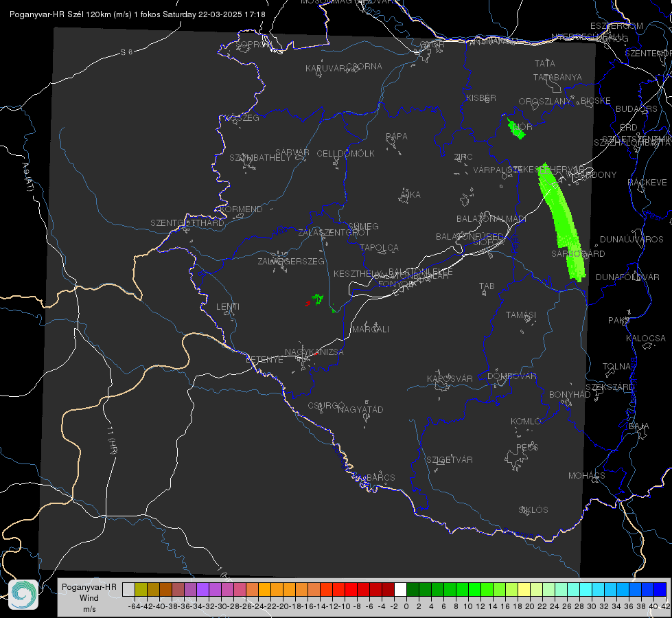
Task: Click the large green wind echo near Székesfehérvár
Action: (x=561, y=222)
